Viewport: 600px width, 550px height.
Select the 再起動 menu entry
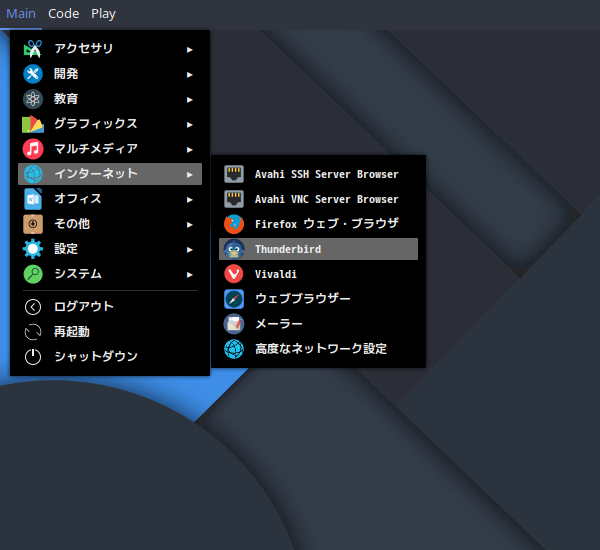(x=110, y=332)
